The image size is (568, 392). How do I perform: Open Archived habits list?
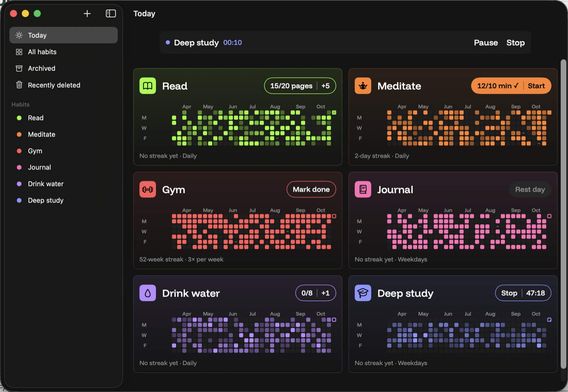64,69
